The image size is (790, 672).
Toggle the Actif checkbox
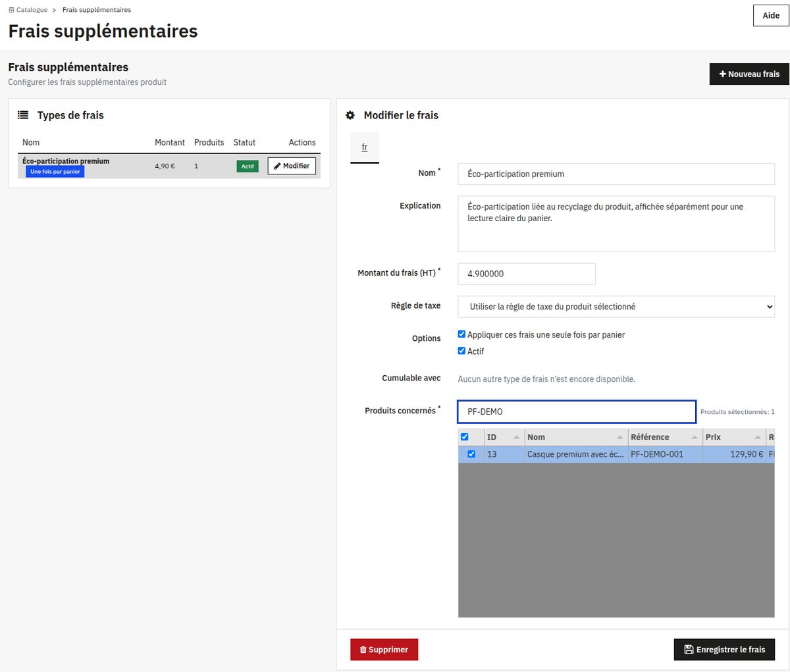pos(461,351)
